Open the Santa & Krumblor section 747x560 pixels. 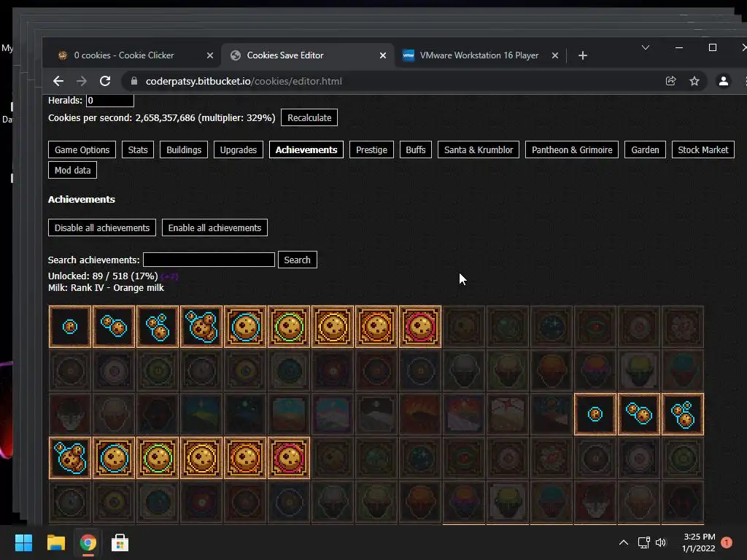[x=479, y=149]
